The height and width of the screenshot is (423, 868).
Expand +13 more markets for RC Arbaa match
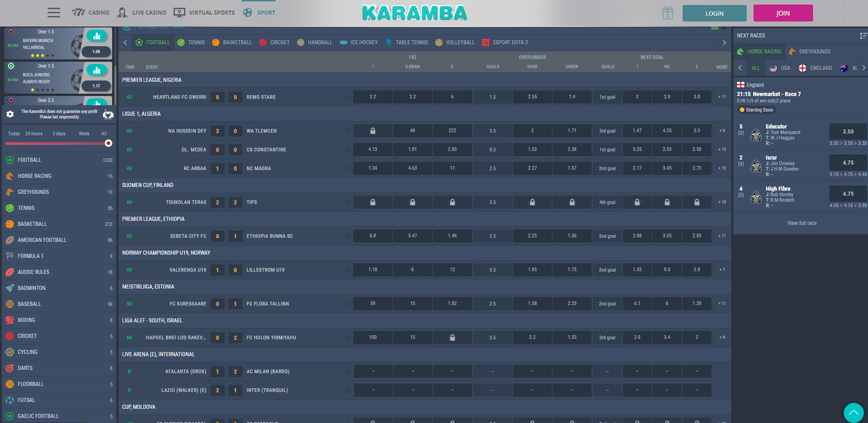722,168
